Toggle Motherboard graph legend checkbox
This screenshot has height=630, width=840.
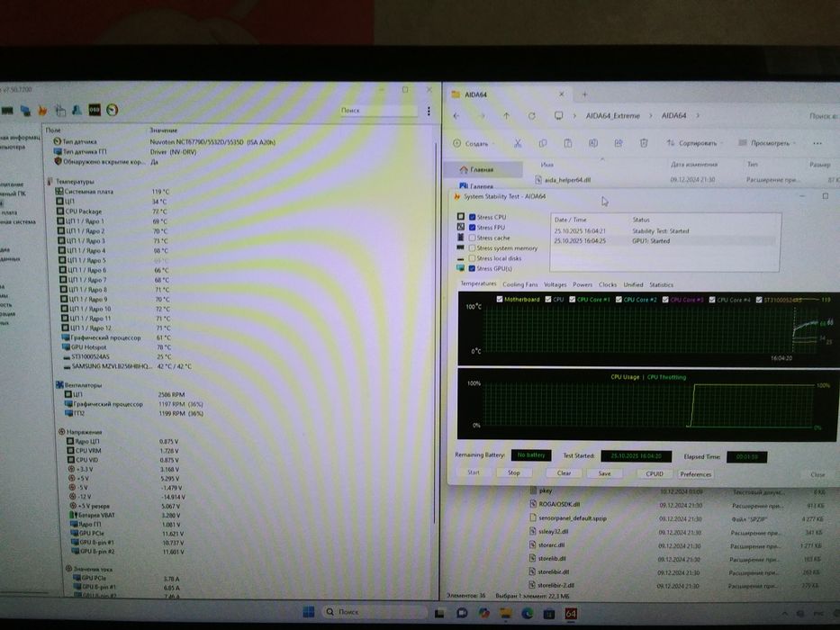click(500, 299)
